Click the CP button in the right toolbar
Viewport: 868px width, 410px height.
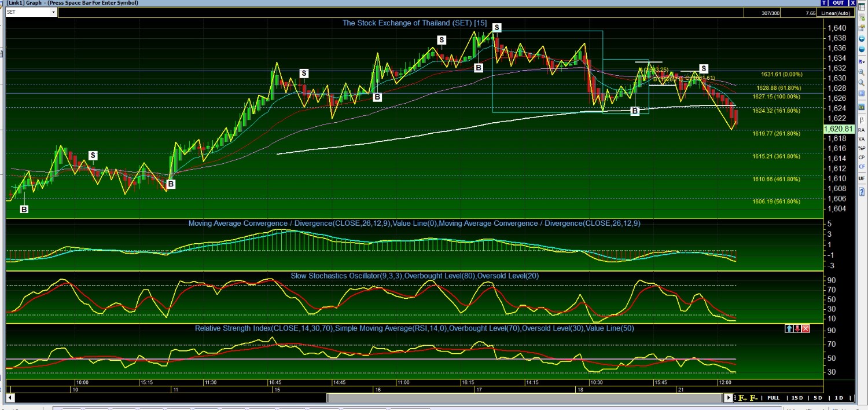point(862,158)
